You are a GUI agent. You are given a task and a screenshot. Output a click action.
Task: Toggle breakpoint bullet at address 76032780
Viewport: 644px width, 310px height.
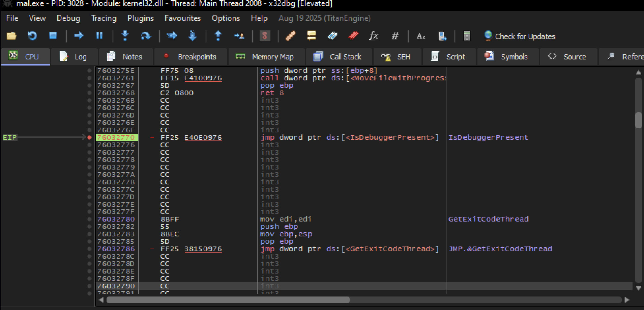pyautogui.click(x=89, y=219)
